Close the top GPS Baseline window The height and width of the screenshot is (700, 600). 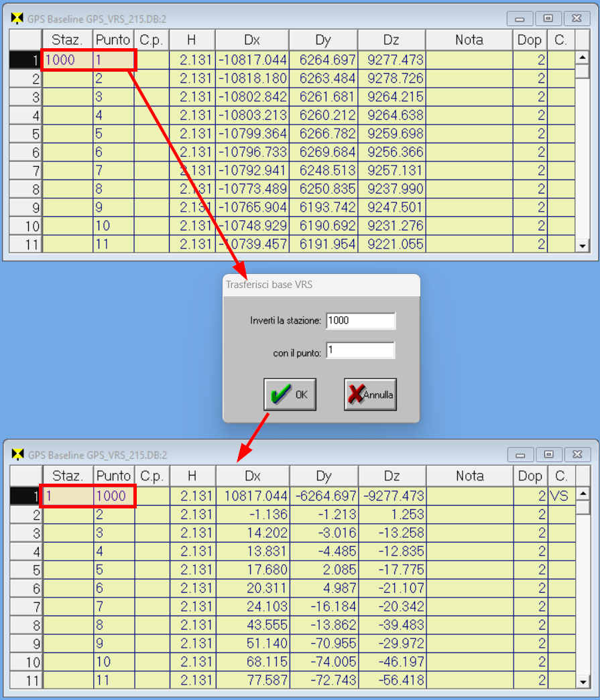pos(577,18)
